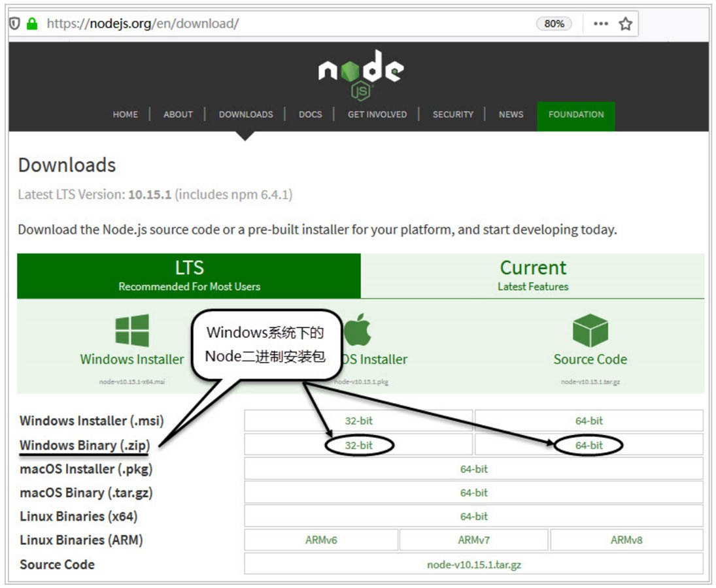Click the Windows Binary (.zip) row label
This screenshot has width=716, height=588.
coord(84,445)
